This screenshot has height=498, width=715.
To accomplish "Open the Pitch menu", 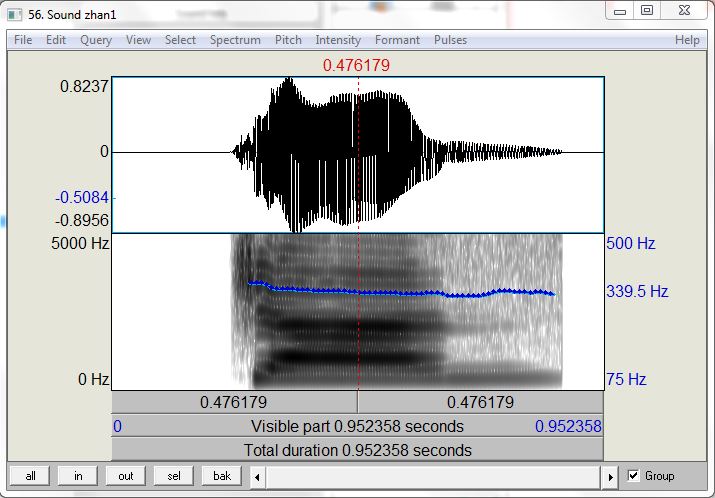I will coord(288,40).
